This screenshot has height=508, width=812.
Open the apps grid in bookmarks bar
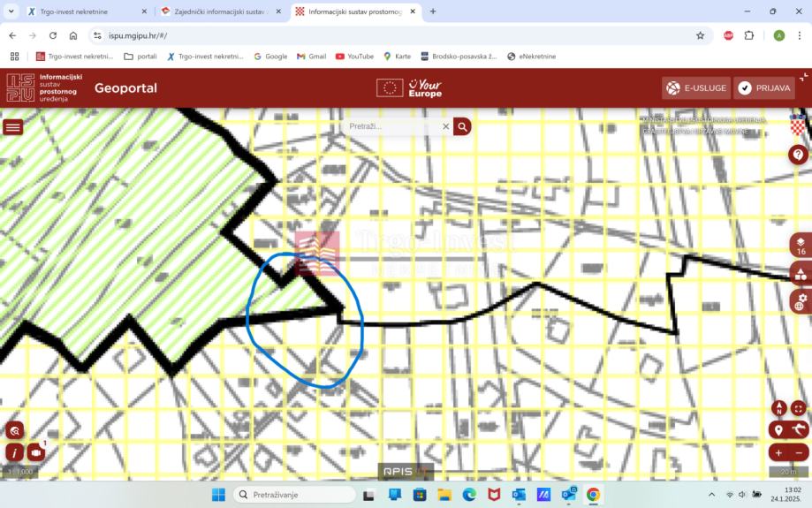click(14, 57)
